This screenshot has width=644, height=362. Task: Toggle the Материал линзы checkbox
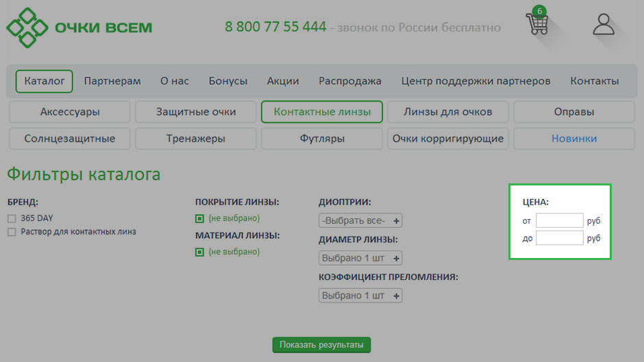click(199, 252)
